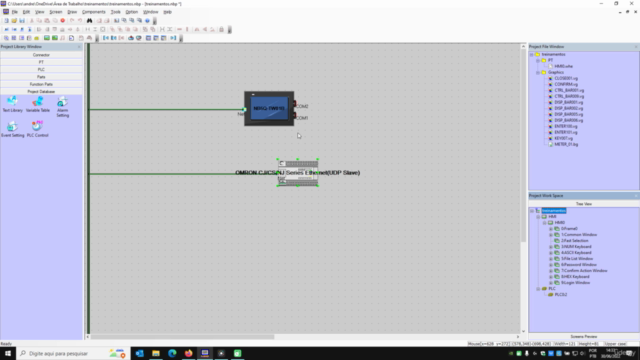The width and height of the screenshot is (640, 360).
Task: Open the PLC Control icon
Action: [38, 129]
